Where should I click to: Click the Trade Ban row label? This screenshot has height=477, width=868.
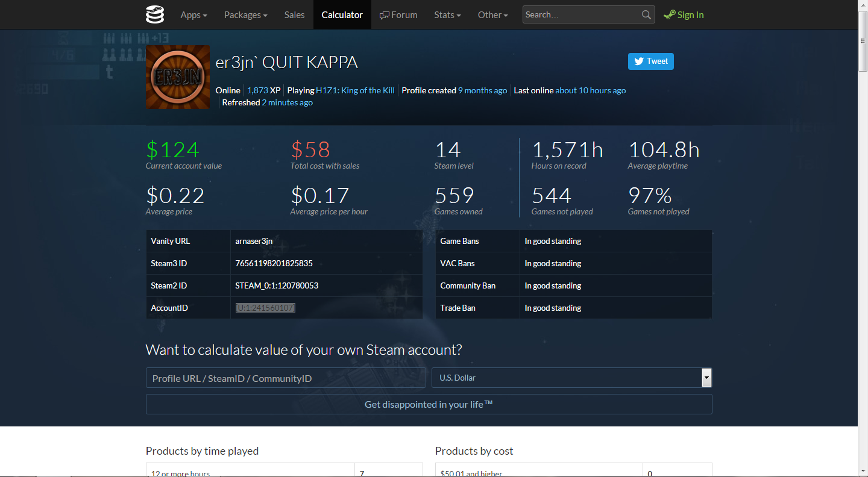(458, 308)
